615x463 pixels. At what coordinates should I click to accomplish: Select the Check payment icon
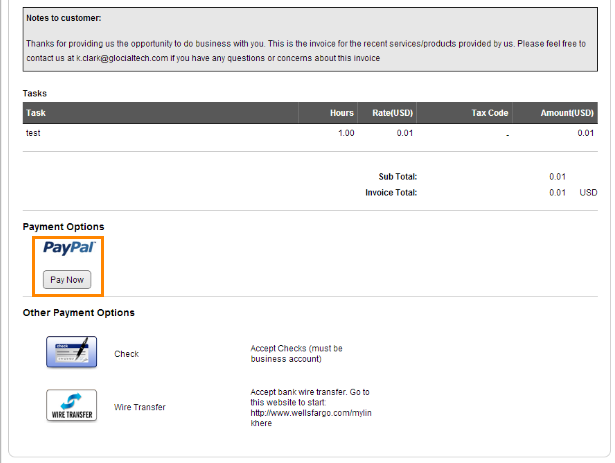(71, 352)
